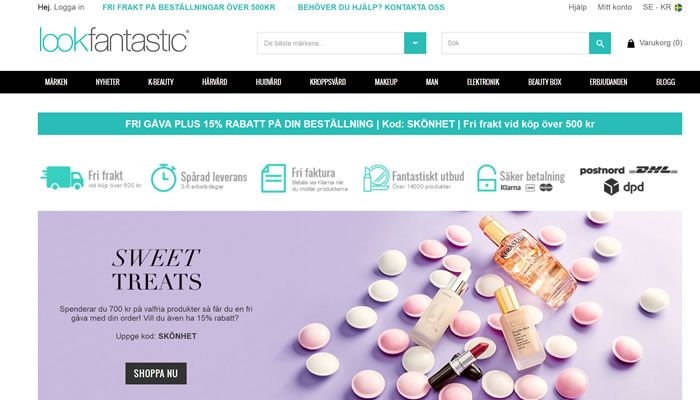Click the invoice document Fri faktura icon
700x400 pixels.
point(273,178)
